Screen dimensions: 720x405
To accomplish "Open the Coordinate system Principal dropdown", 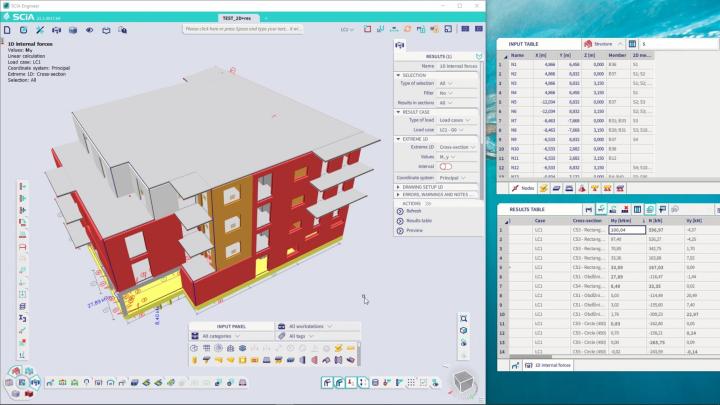I will (x=452, y=178).
